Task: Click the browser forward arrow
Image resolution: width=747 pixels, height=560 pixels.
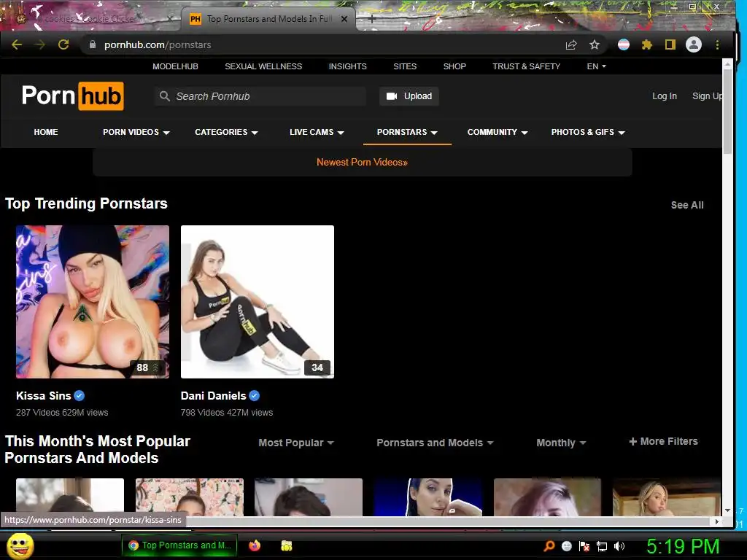Action: point(40,44)
